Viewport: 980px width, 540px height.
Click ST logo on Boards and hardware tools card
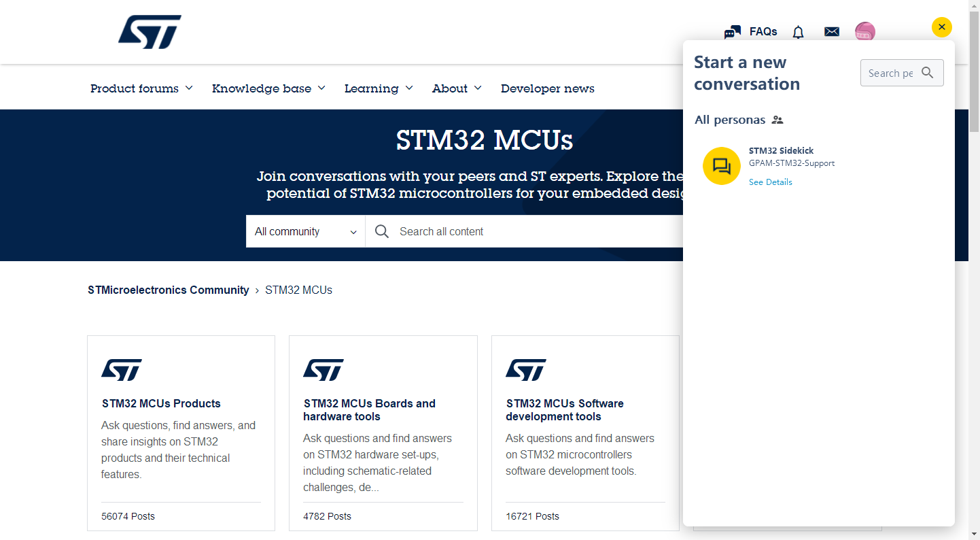(323, 369)
